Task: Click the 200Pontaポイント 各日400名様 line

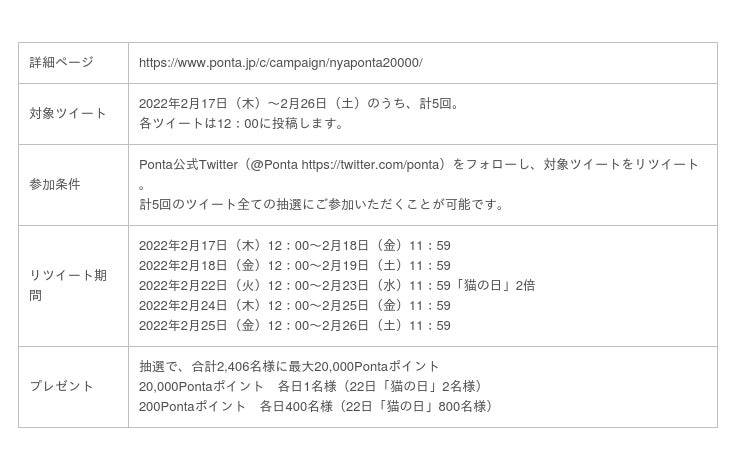Action: [x=316, y=406]
